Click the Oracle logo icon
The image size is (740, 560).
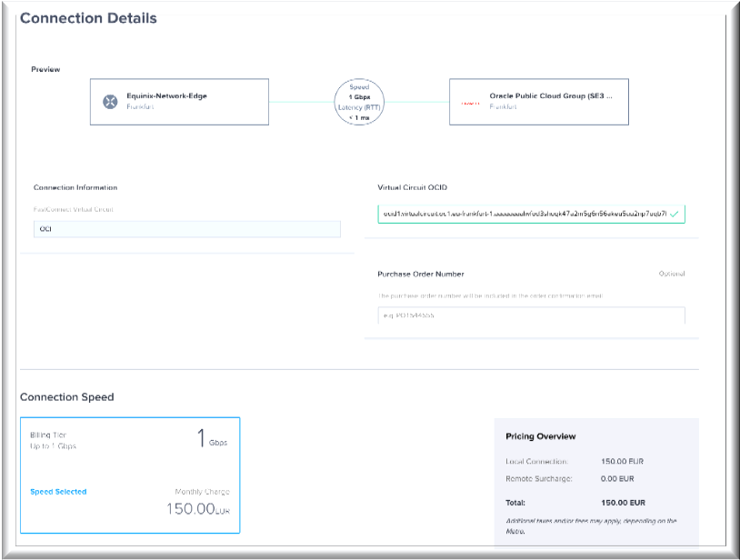470,104
